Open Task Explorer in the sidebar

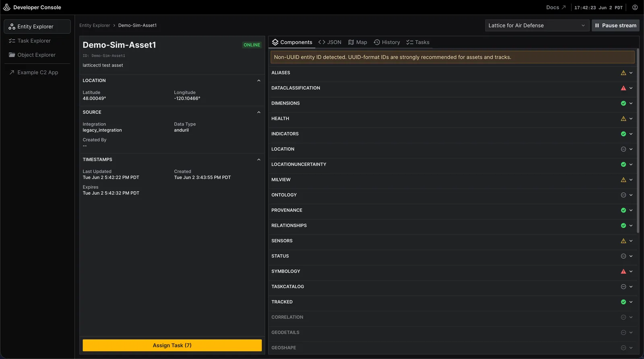(x=37, y=41)
